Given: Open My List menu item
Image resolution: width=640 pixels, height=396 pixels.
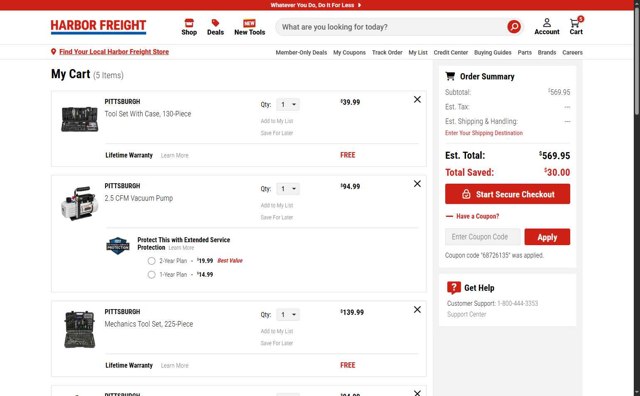Looking at the screenshot, I should click(418, 53).
